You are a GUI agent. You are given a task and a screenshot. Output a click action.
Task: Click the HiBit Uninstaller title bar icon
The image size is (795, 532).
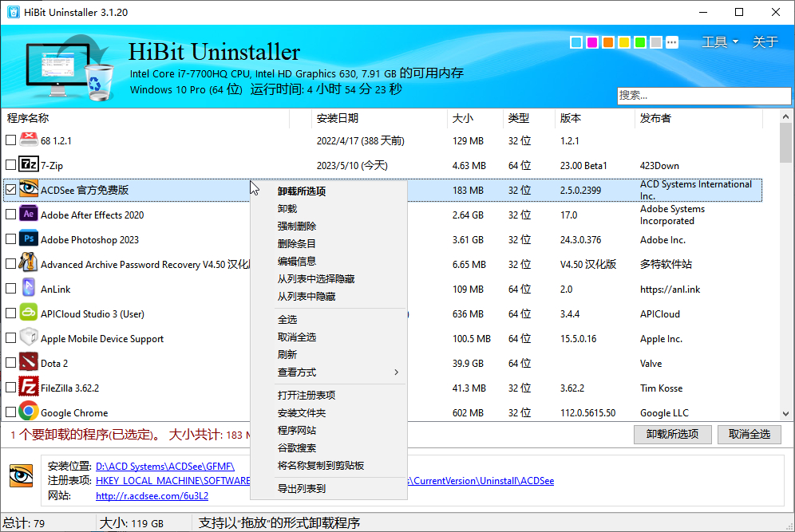pyautogui.click(x=14, y=12)
